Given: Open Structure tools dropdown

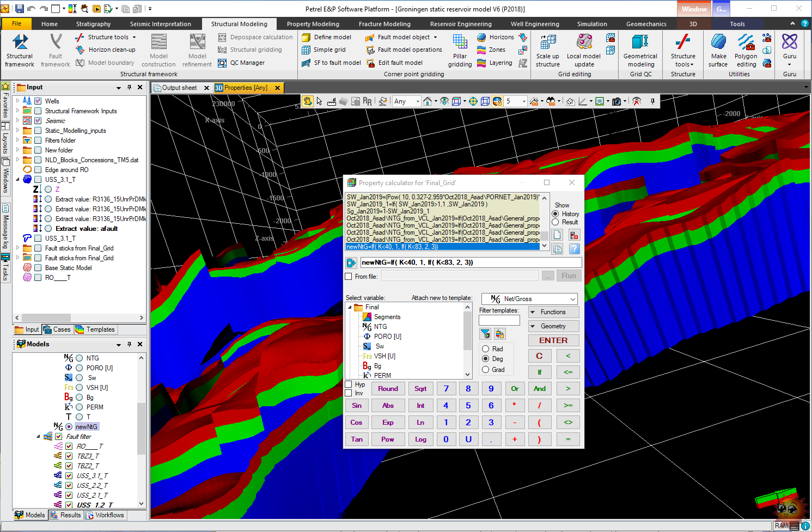Looking at the screenshot, I should 106,37.
